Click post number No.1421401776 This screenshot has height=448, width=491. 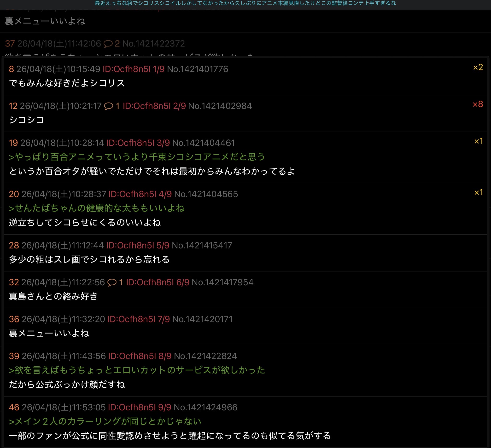click(x=197, y=69)
